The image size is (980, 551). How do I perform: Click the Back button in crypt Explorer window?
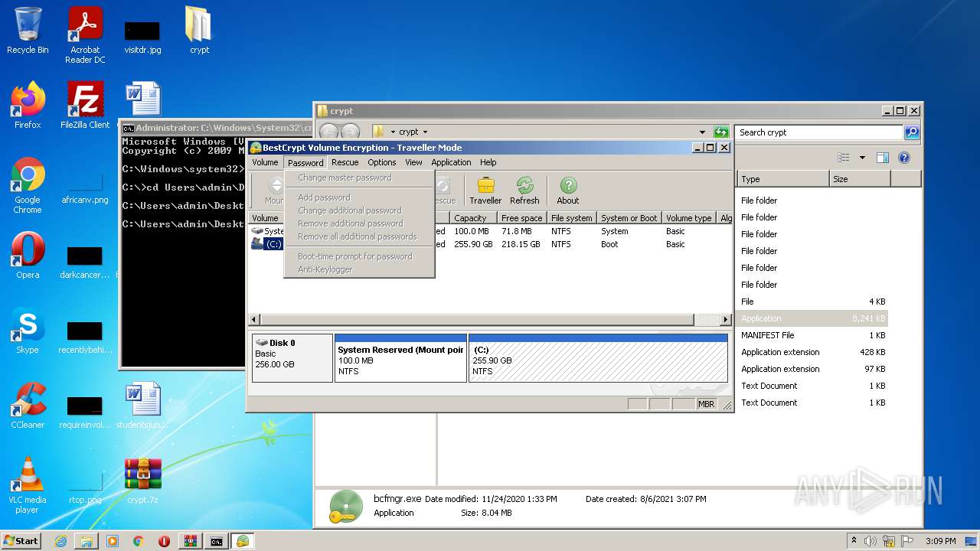point(328,132)
